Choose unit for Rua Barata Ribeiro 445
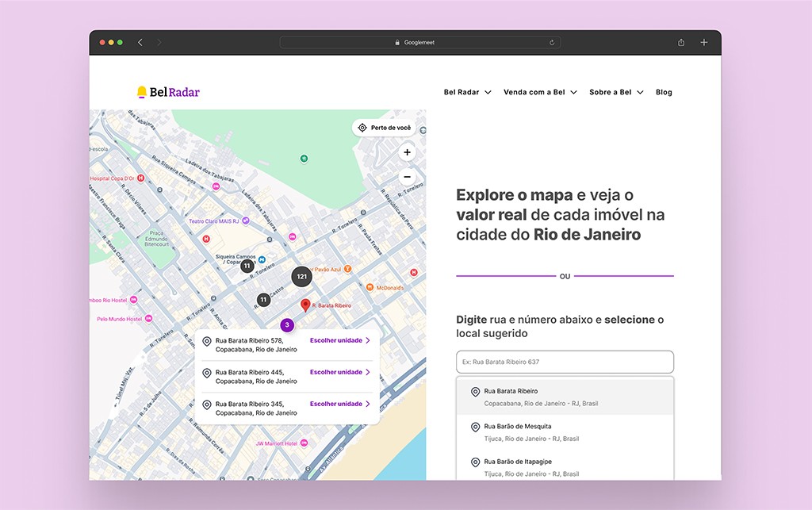Screen dimensions: 812x510 [339, 372]
